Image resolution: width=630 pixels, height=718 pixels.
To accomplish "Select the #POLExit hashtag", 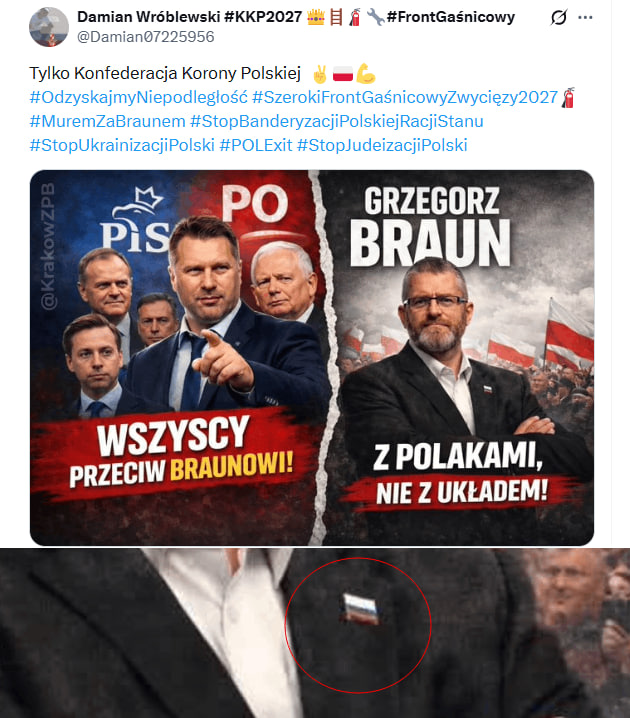I will (255, 145).
